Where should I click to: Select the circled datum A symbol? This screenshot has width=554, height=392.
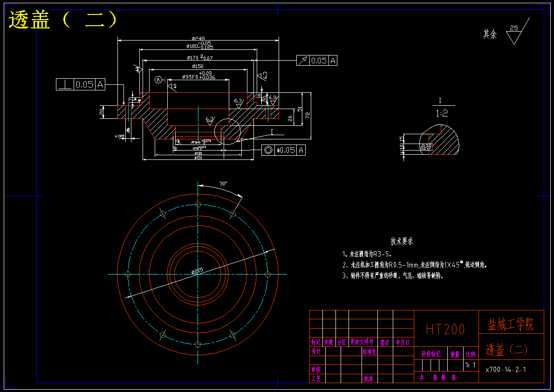pos(158,80)
